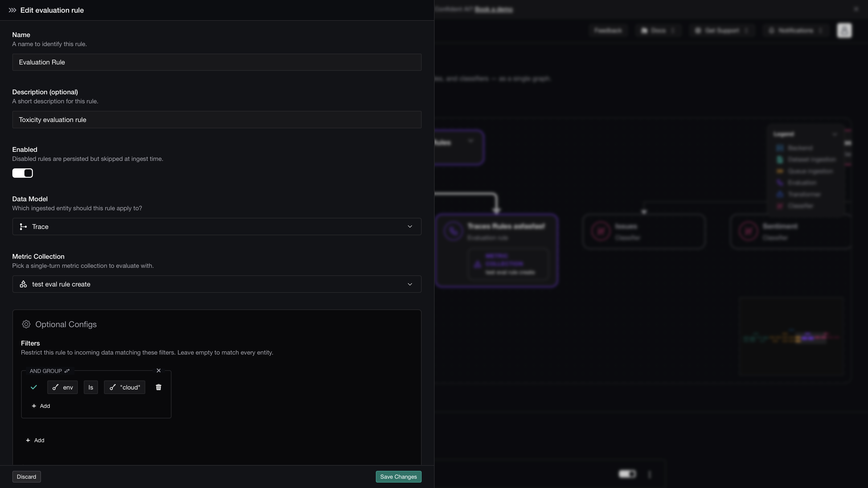Image resolution: width=868 pixels, height=488 pixels.
Task: Select the env filter key field
Action: point(62,387)
